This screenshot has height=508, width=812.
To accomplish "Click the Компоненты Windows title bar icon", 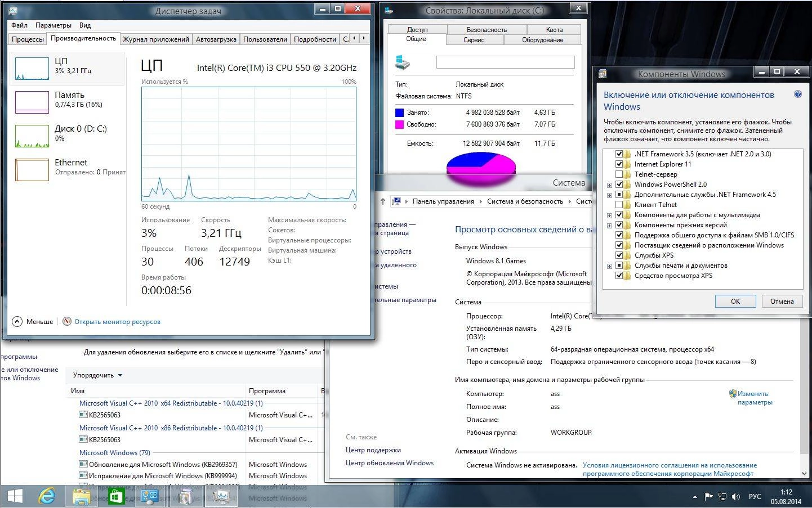I will click(603, 74).
